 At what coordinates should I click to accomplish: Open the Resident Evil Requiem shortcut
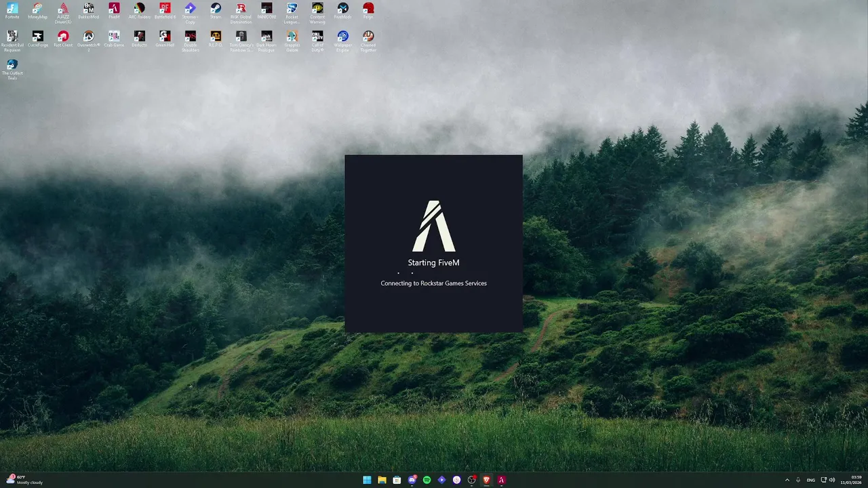[x=12, y=41]
